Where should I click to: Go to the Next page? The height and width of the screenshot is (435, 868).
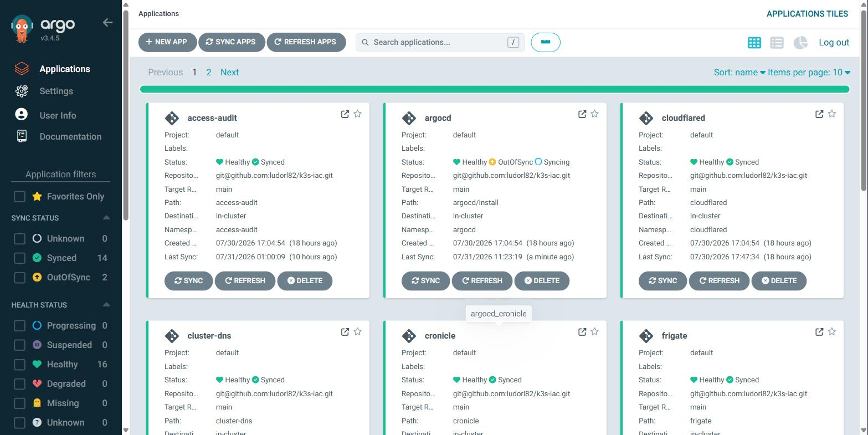point(229,72)
